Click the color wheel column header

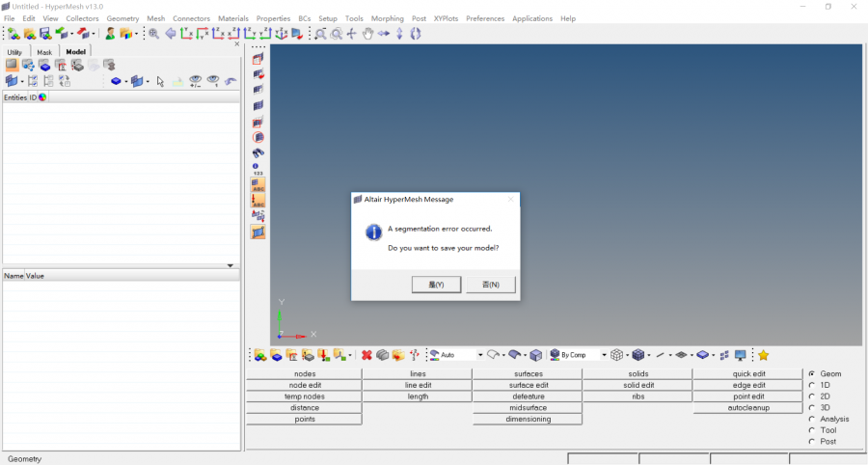[42, 97]
